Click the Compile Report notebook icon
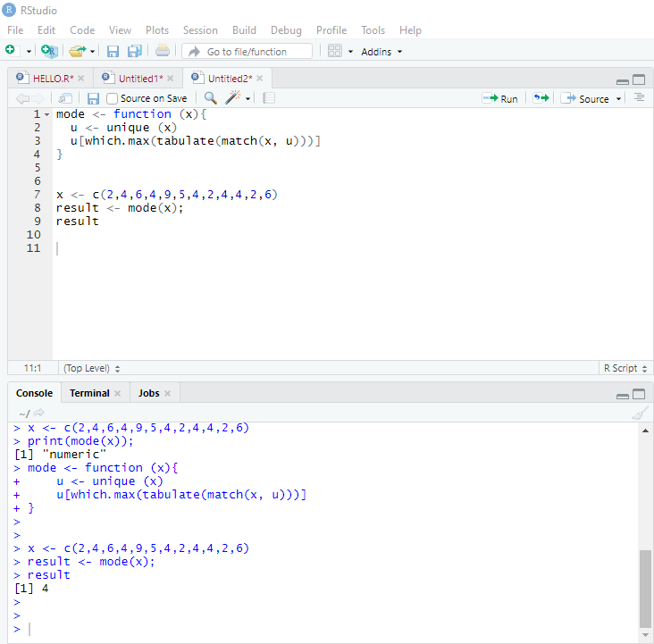Viewport: 654px width, 644px height. click(269, 98)
